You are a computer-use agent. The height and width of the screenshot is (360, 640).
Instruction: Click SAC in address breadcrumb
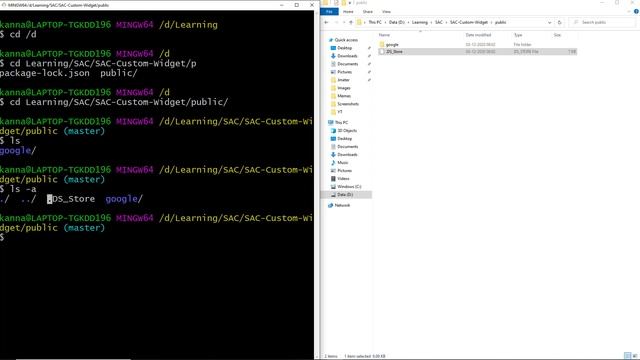439,22
